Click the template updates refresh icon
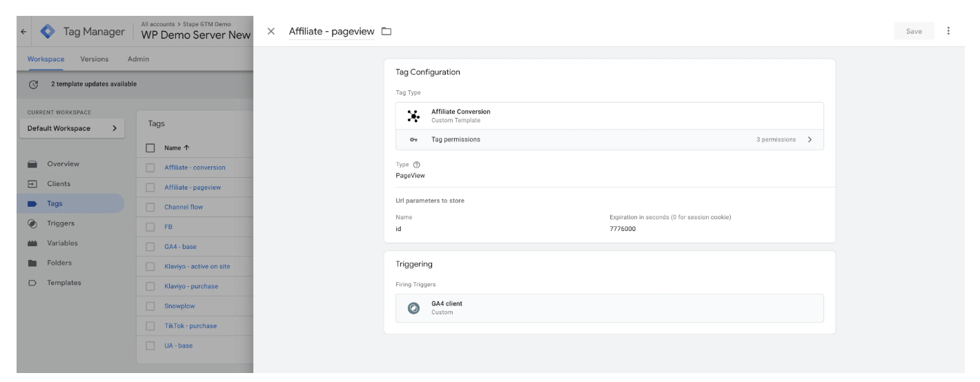980x382 pixels. [33, 84]
